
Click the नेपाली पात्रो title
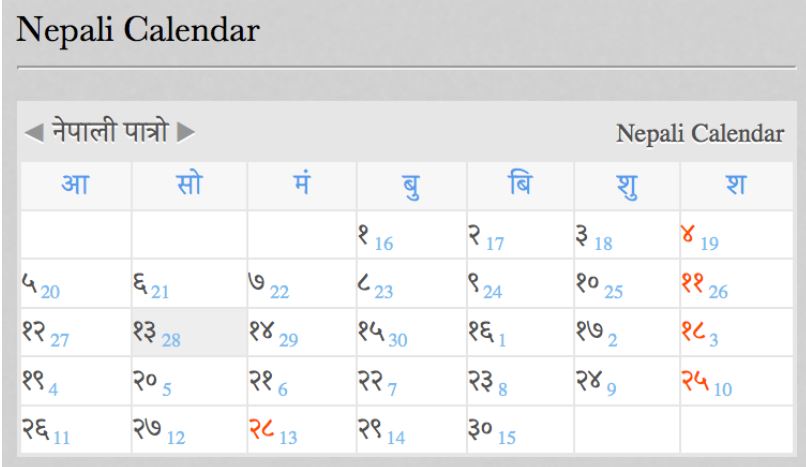(110, 130)
